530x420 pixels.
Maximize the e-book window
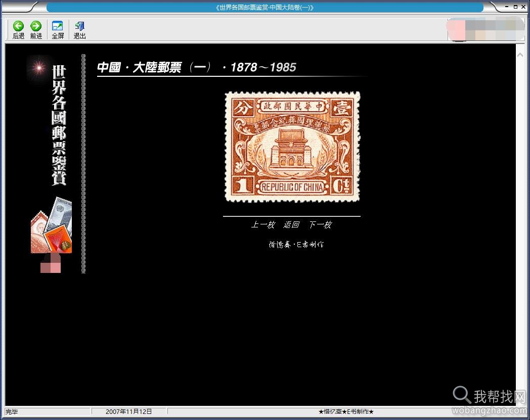pos(515,7)
